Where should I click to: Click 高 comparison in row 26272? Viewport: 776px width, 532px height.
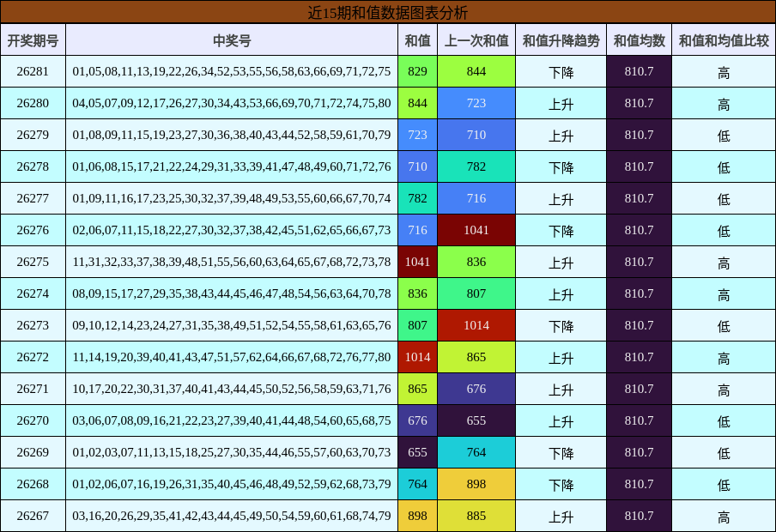click(724, 358)
